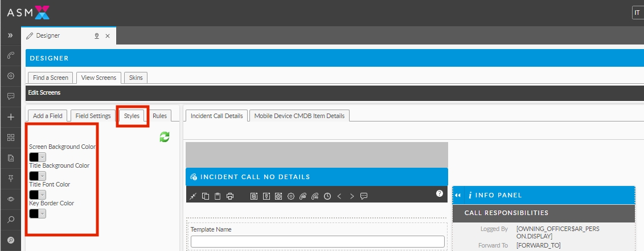The height and width of the screenshot is (251, 644).
Task: Click the clock icon in incident toolbar
Action: (327, 196)
